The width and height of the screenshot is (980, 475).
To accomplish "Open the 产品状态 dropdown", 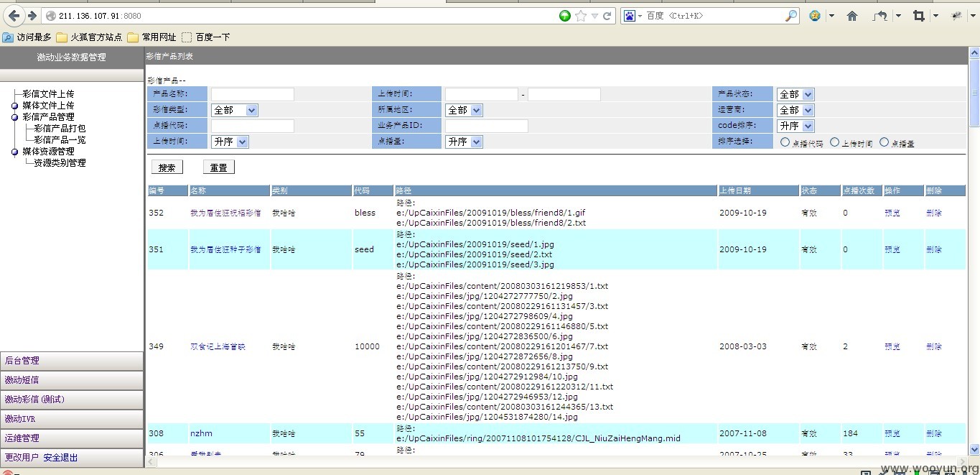I will click(795, 94).
